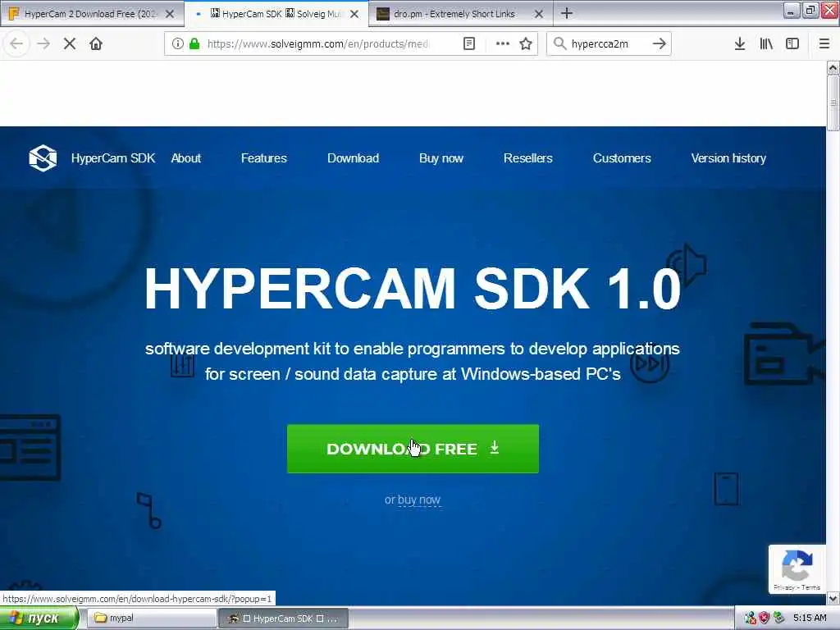Open the About menu item
This screenshot has height=630, width=840.
(x=186, y=158)
